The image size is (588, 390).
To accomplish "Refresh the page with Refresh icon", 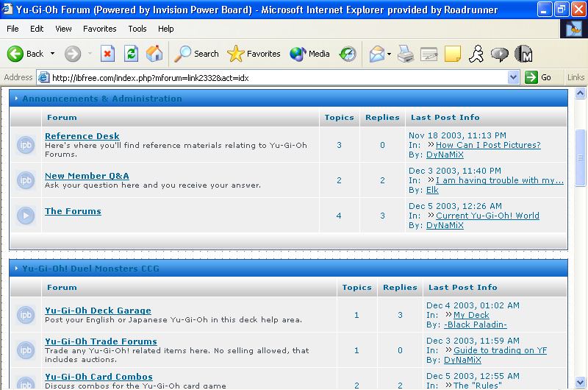I will 132,54.
